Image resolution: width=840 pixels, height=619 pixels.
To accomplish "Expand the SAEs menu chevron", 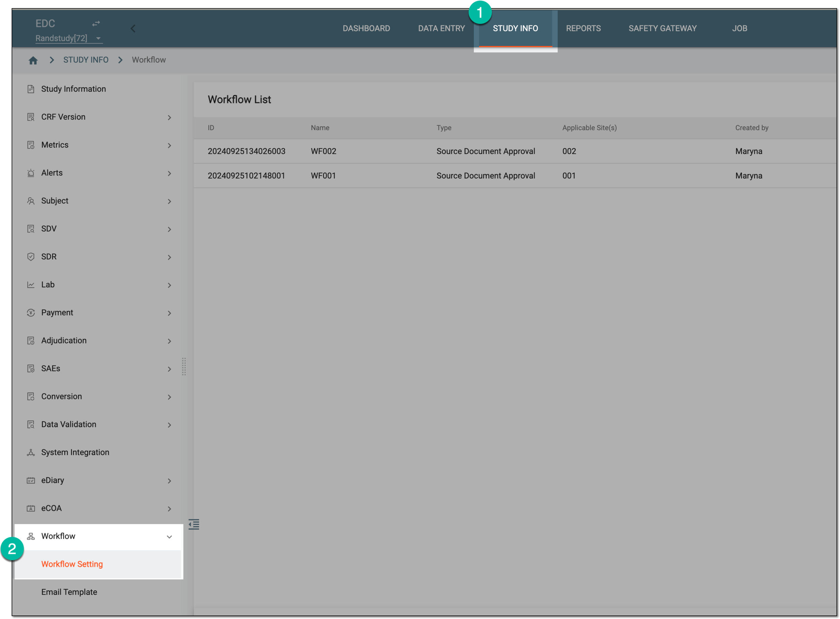I will tap(169, 369).
